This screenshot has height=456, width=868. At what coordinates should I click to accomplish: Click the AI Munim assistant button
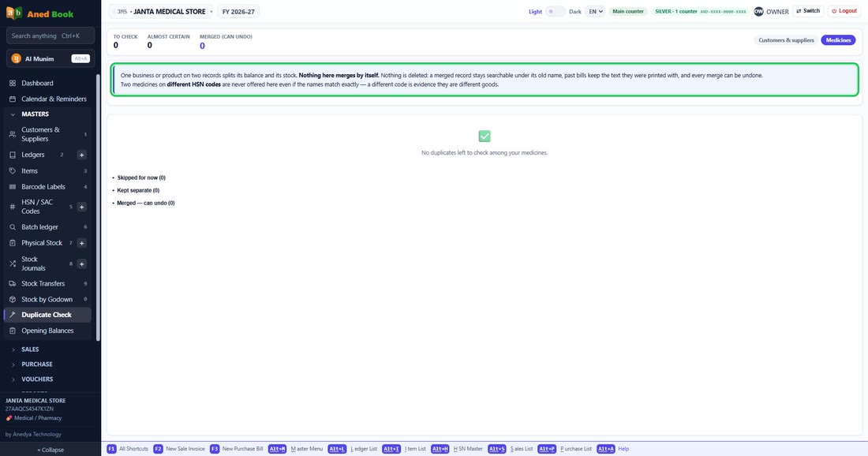click(51, 58)
